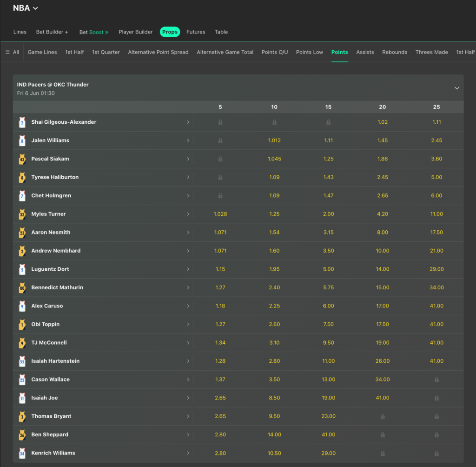Open Obi Toppin player name
This screenshot has height=467, width=476.
45,325
